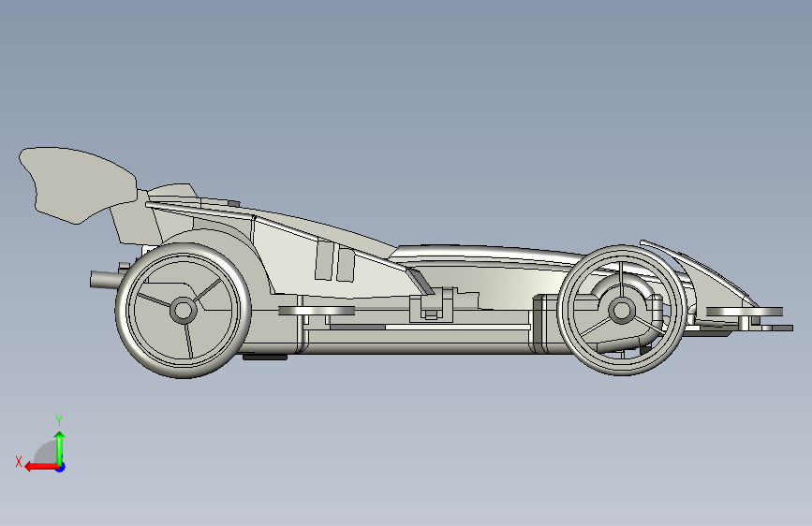Screen dimensions: 812x526
Task: Click the green Y axis arrow of the triad
Action: [x=60, y=447]
